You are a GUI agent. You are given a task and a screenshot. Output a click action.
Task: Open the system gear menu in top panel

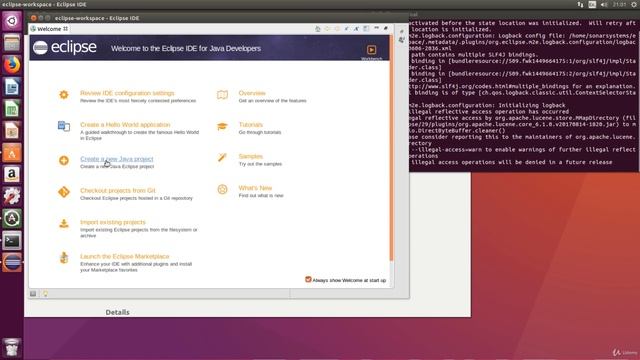pos(635,4)
